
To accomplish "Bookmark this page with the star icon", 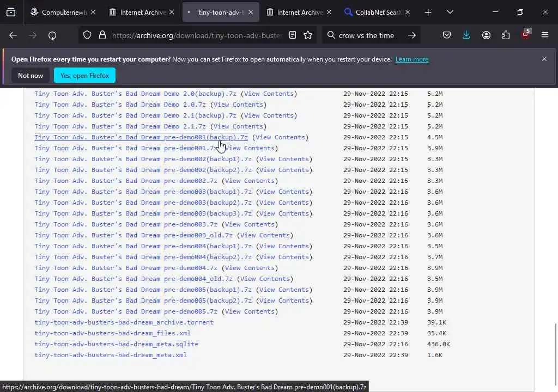I will coord(308,35).
